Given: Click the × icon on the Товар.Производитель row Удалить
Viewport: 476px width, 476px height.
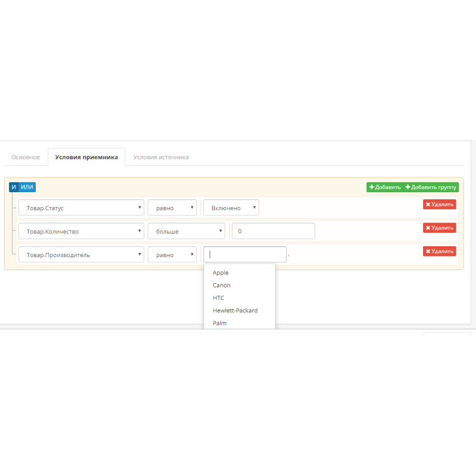Looking at the screenshot, I should 427,251.
